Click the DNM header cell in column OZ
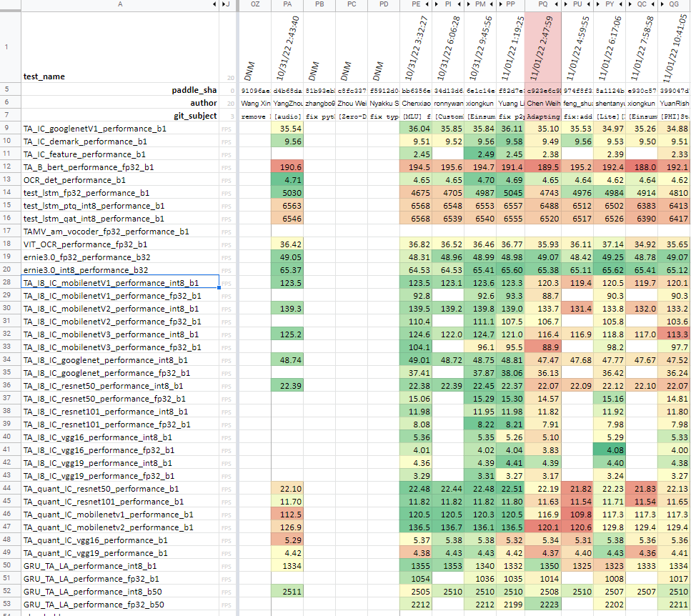 point(255,46)
